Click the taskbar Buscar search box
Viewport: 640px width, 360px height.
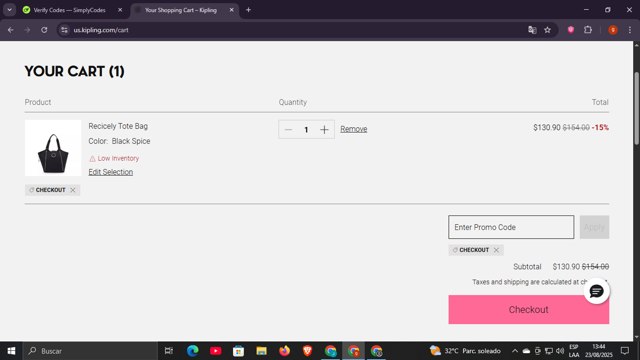click(91, 351)
